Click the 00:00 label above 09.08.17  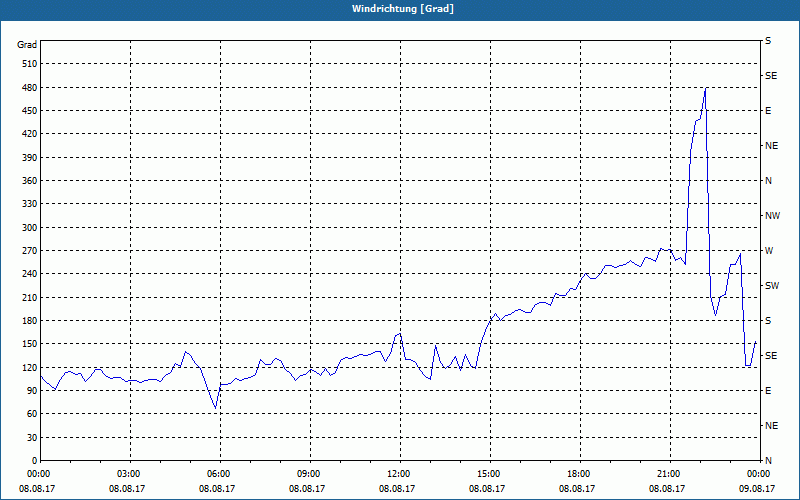coord(759,474)
